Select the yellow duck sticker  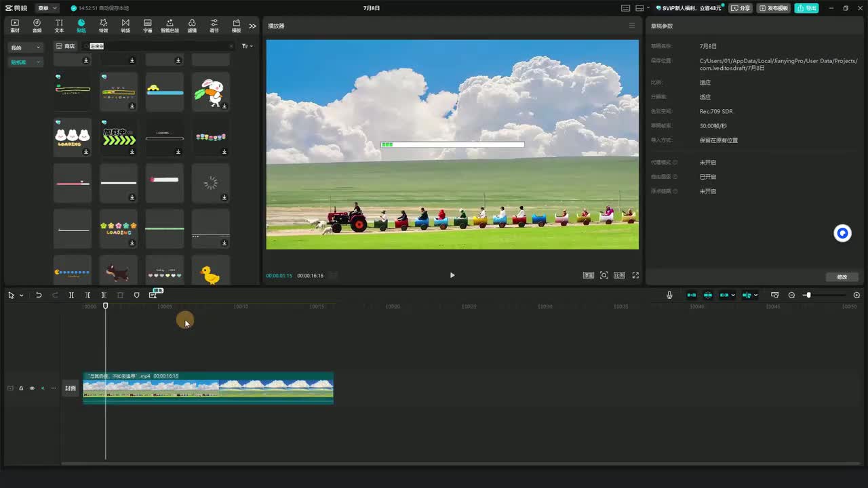point(211,270)
